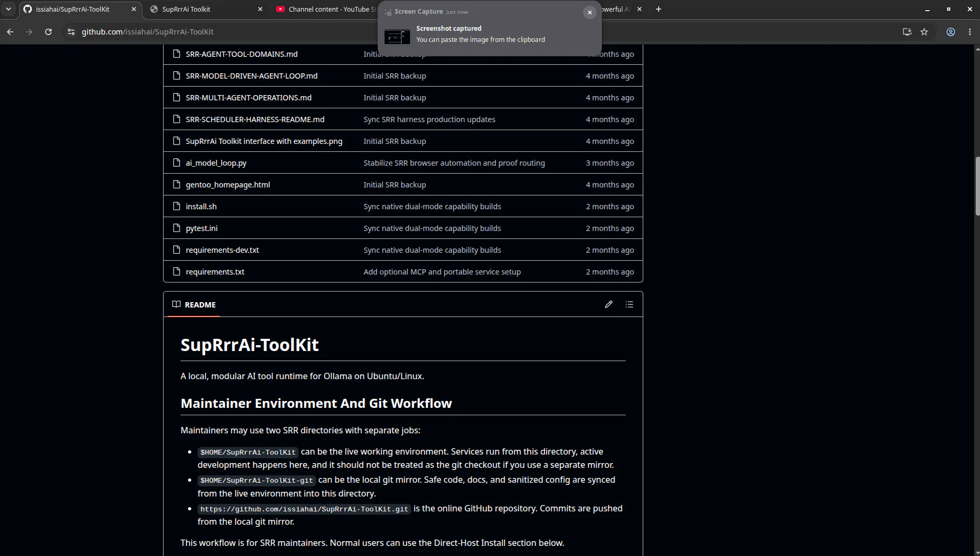Open gentoo_homepage.html file
Image resolution: width=980 pixels, height=556 pixels.
(228, 185)
